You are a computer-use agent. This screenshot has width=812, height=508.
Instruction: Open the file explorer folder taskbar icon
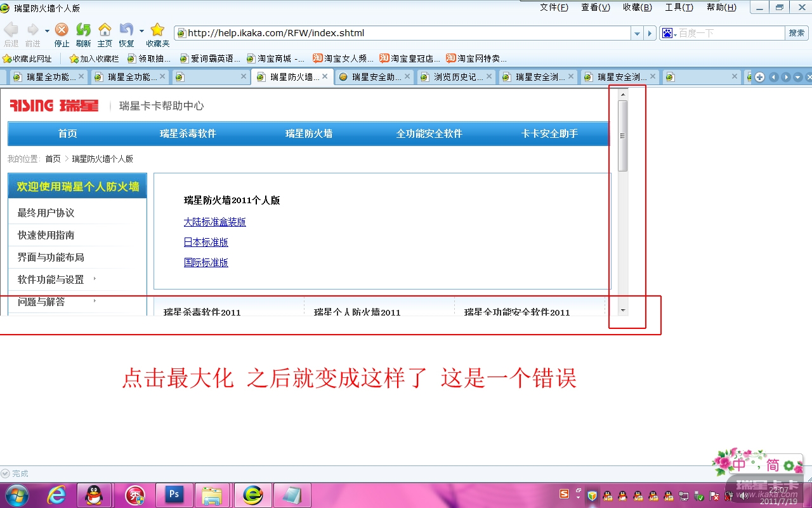[x=212, y=495]
